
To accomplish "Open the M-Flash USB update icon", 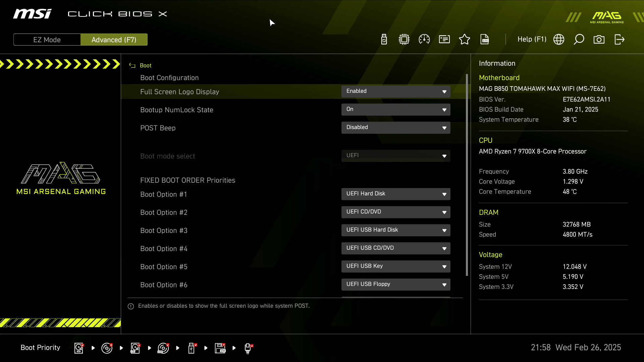I will pyautogui.click(x=384, y=40).
